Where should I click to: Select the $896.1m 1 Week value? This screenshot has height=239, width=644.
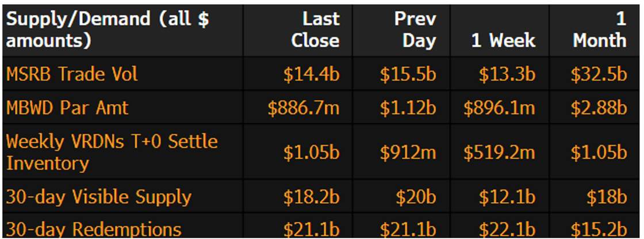[x=500, y=107]
